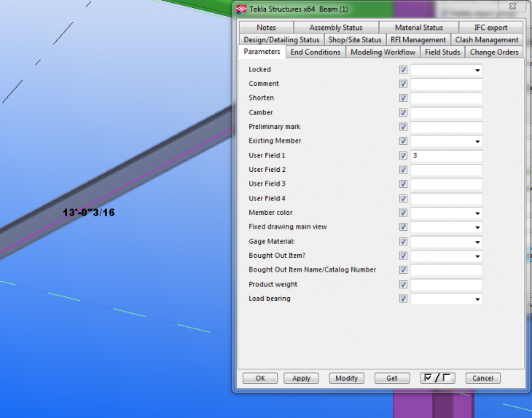
Task: Toggle the Preliminary mark checkbox
Action: click(403, 127)
